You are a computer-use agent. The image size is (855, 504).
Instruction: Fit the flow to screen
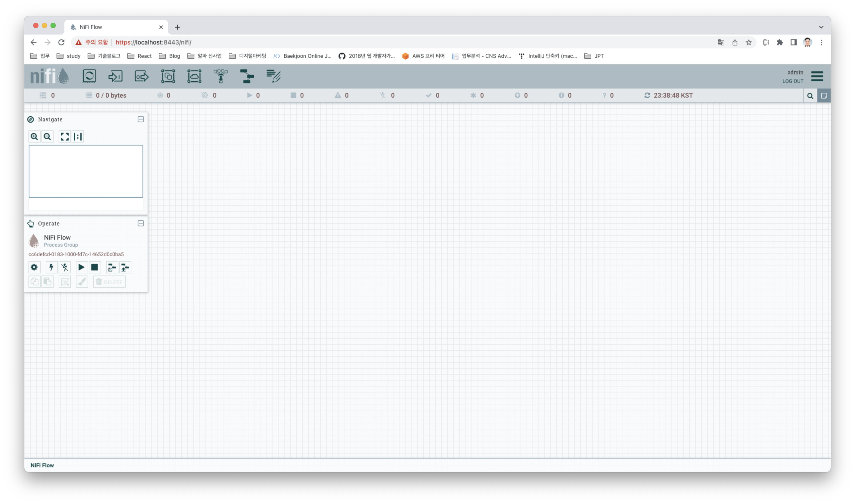coord(65,136)
